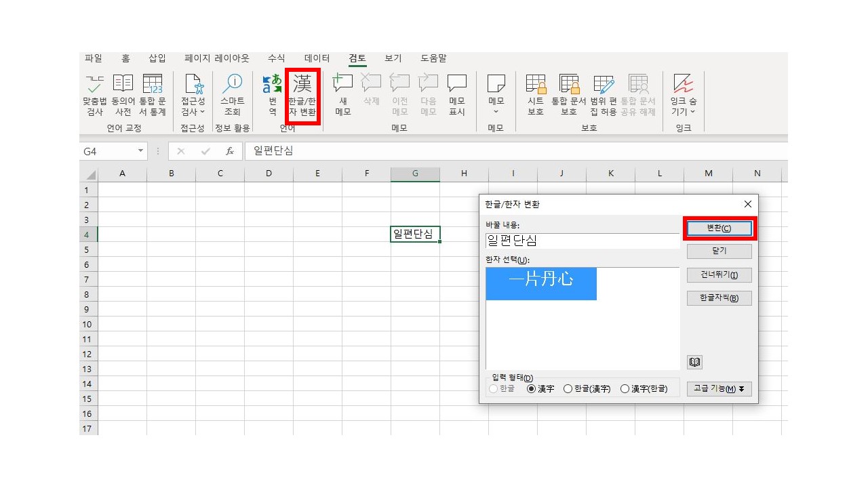868x488 pixels.
Task: Open Hangul/Hanja conversion (한글/한자 변환)
Action: 302,95
